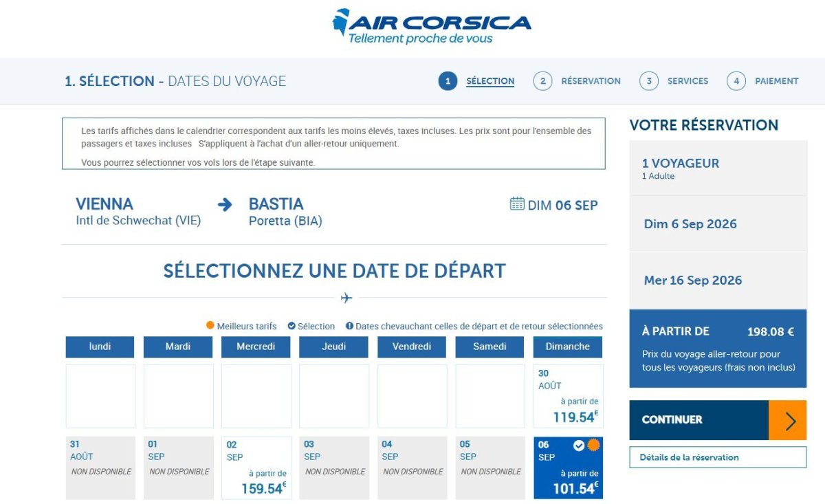This screenshot has width=825, height=504.
Task: Open the Paiement step tab
Action: tap(776, 81)
